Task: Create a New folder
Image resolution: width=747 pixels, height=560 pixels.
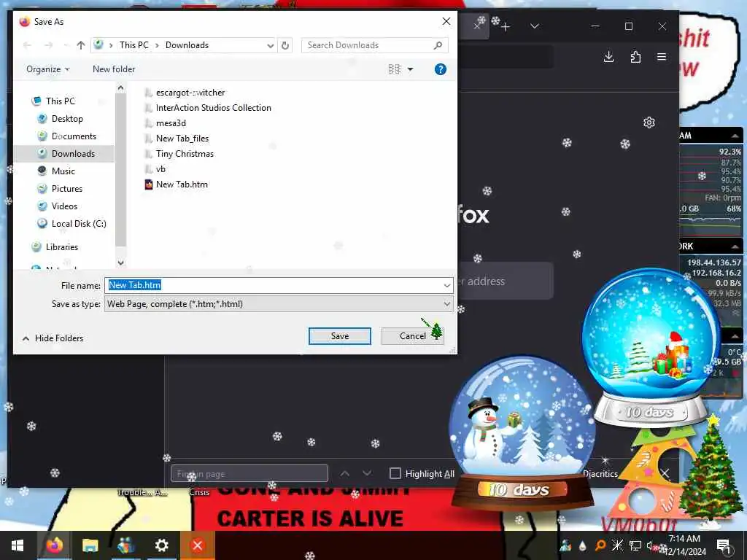Action: tap(114, 69)
